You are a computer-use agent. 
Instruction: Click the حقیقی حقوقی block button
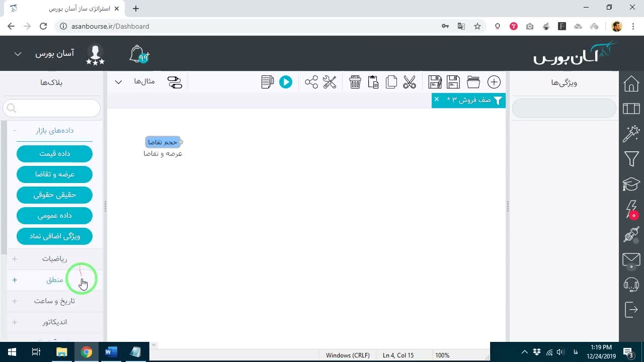click(54, 195)
